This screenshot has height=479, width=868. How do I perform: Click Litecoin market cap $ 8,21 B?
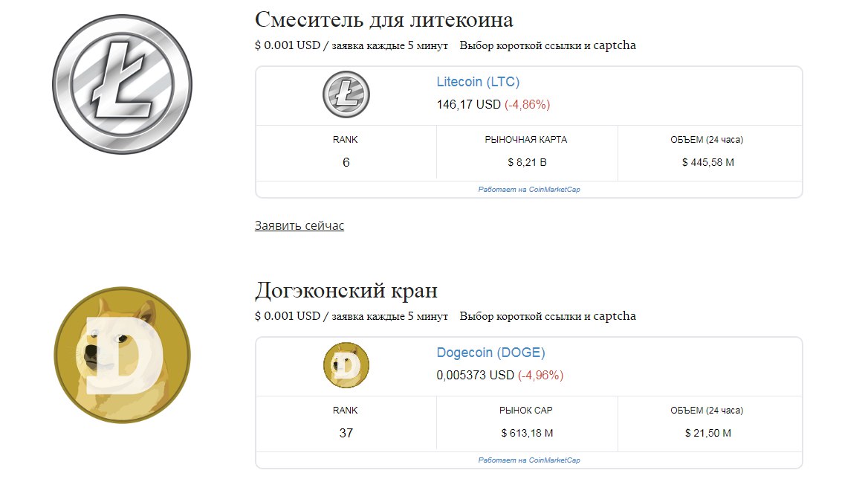pos(527,162)
